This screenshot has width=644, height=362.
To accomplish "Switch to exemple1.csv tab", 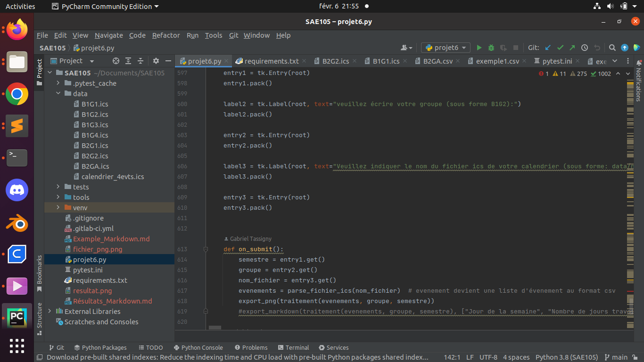I will click(x=497, y=61).
